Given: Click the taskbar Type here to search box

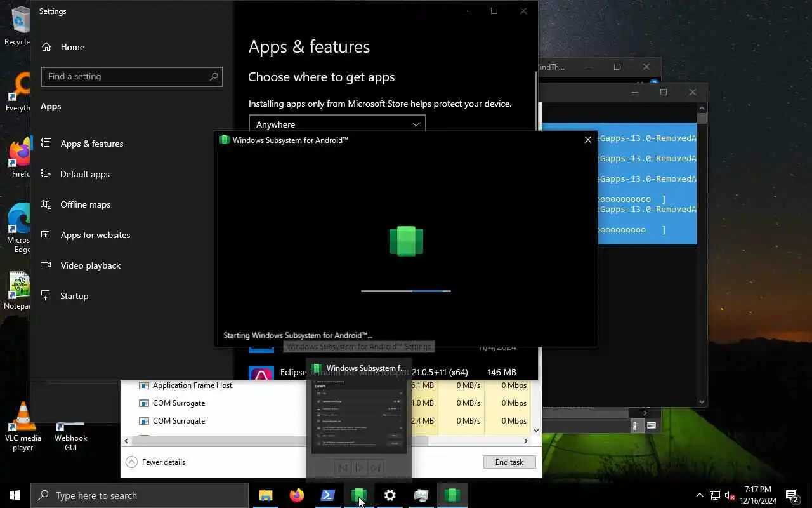Looking at the screenshot, I should 140,495.
